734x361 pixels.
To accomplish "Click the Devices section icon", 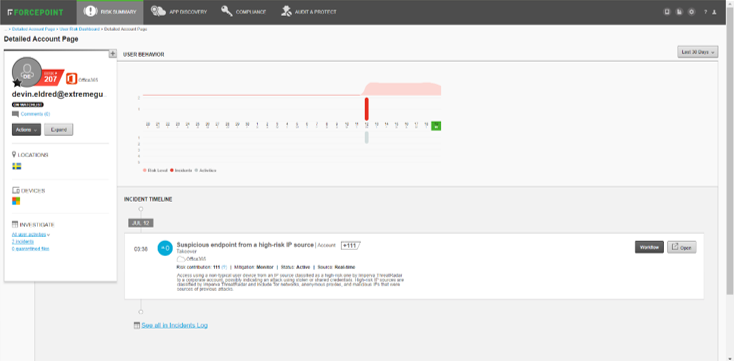I will pyautogui.click(x=15, y=191).
